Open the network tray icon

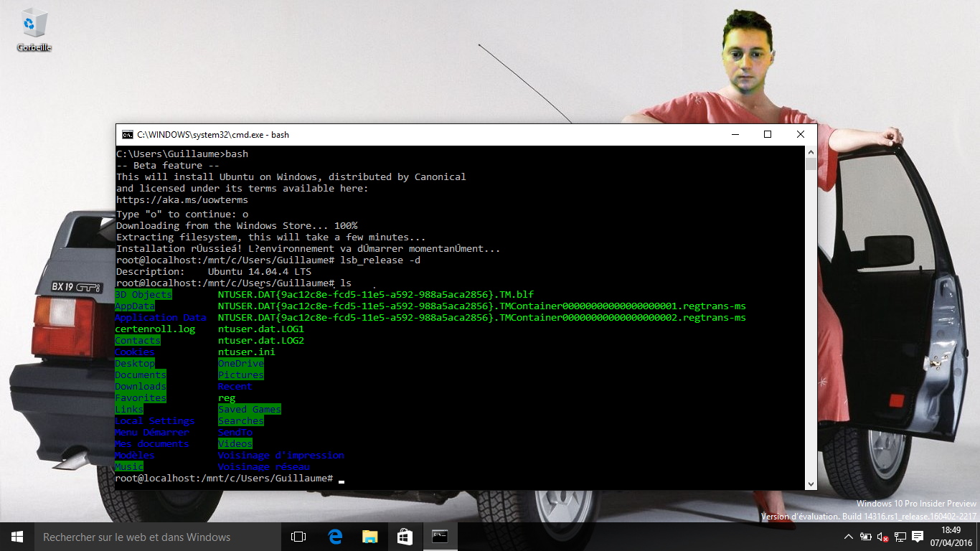pyautogui.click(x=900, y=537)
